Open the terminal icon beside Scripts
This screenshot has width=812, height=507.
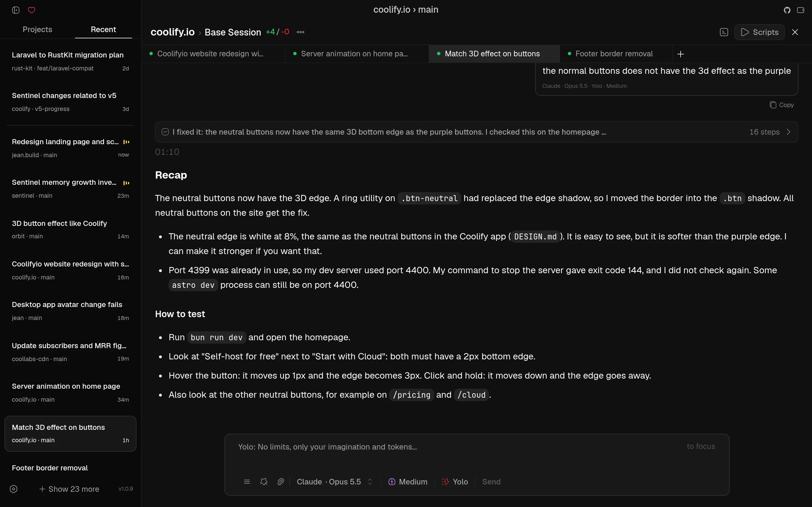pyautogui.click(x=724, y=32)
